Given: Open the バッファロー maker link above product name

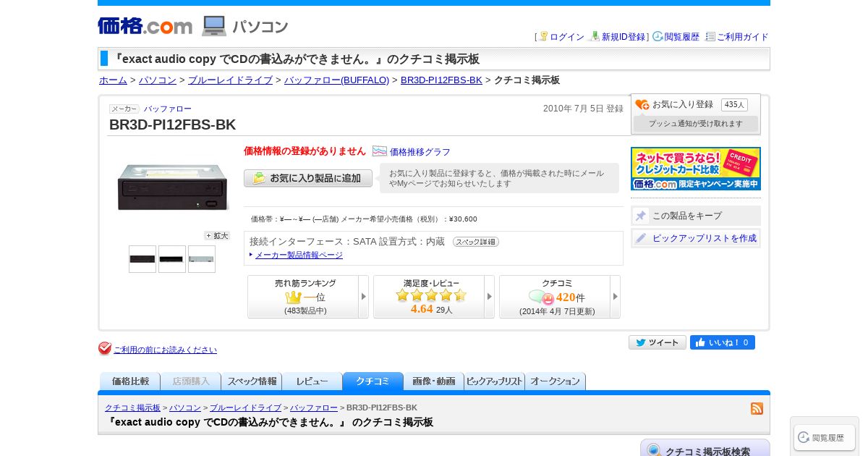Looking at the screenshot, I should pyautogui.click(x=167, y=109).
